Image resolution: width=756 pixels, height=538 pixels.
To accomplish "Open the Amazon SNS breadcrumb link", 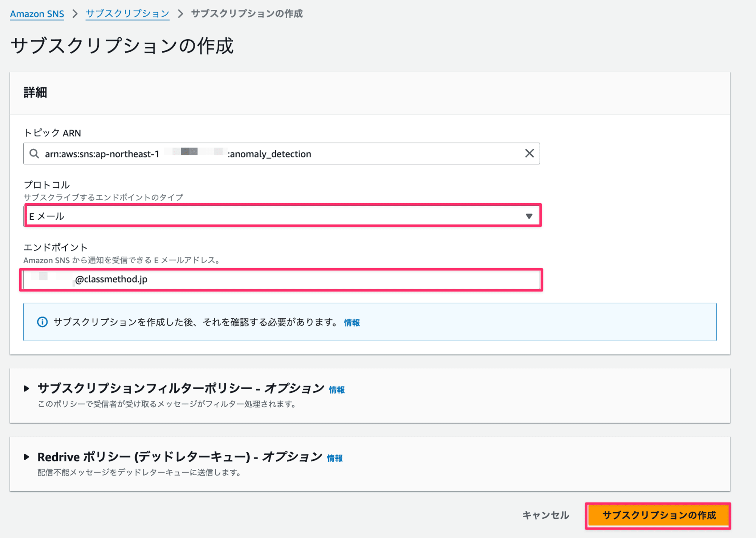I will (x=37, y=14).
